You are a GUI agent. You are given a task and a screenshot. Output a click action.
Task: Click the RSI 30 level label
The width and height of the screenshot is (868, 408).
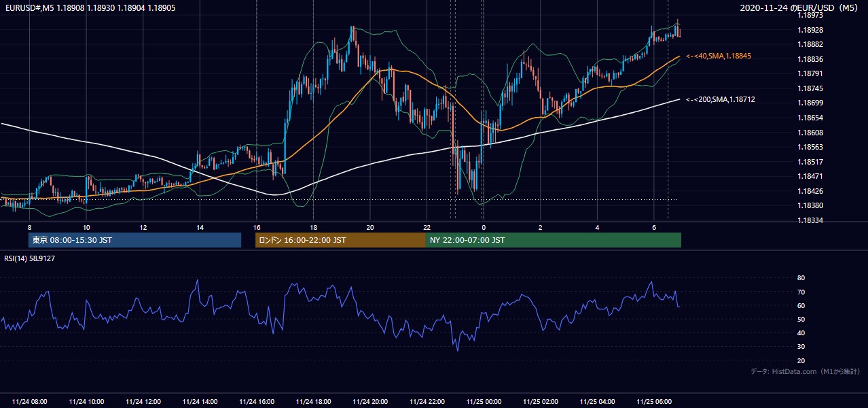pos(801,347)
